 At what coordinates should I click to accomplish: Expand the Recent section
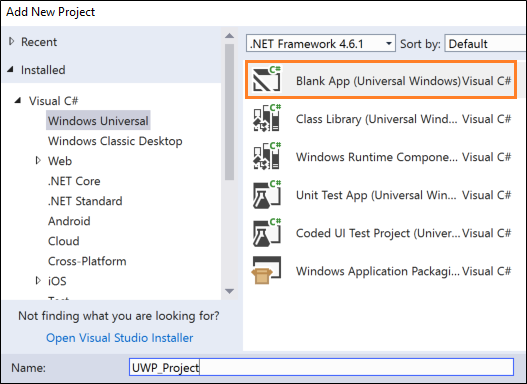11,42
